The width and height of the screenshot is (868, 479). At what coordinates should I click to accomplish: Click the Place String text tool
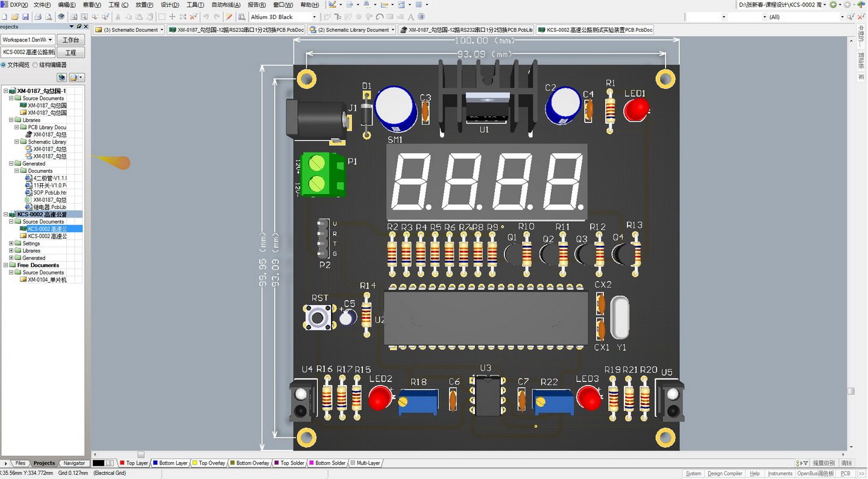(411, 17)
